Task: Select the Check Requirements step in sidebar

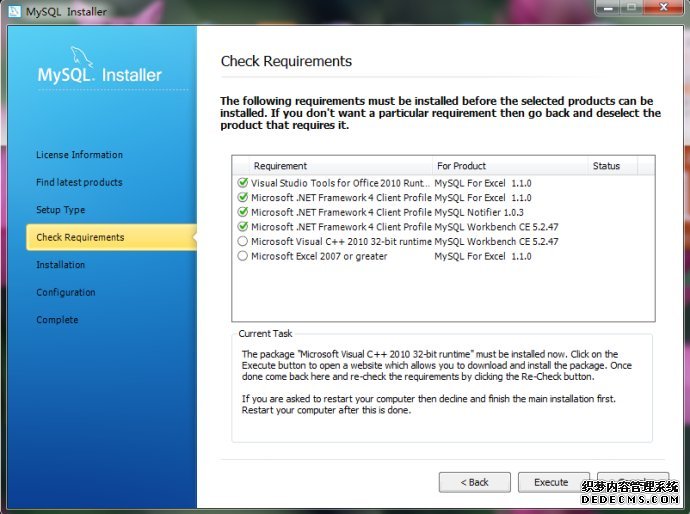Action: click(x=80, y=238)
